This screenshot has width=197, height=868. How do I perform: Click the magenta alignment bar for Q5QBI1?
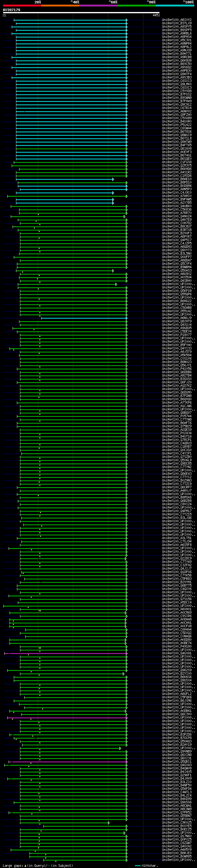click(x=68, y=762)
